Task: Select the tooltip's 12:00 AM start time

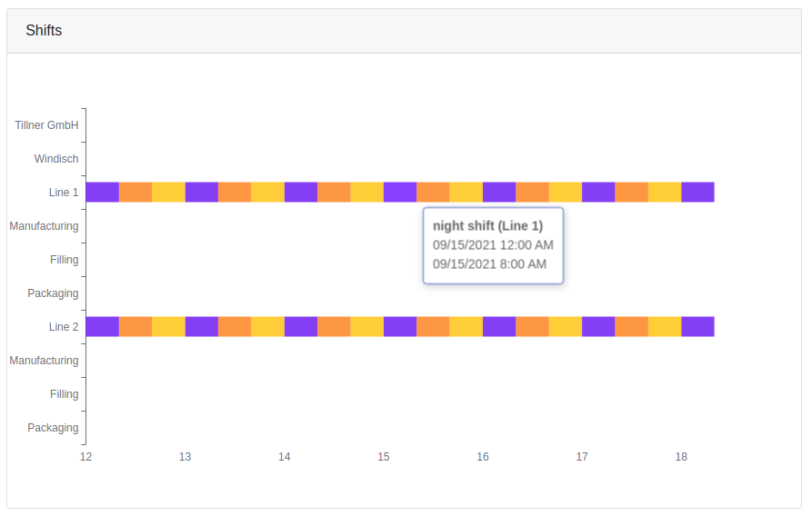Action: (493, 245)
